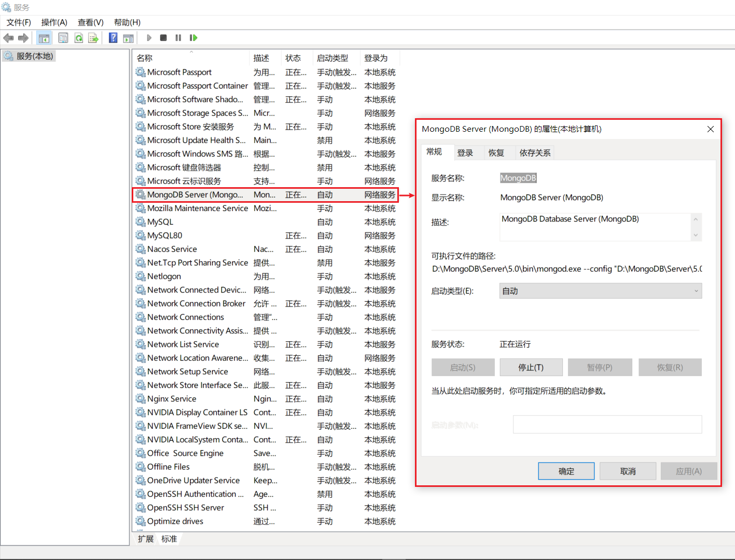Sort by the 描述 column header
The image size is (735, 560).
click(265, 58)
